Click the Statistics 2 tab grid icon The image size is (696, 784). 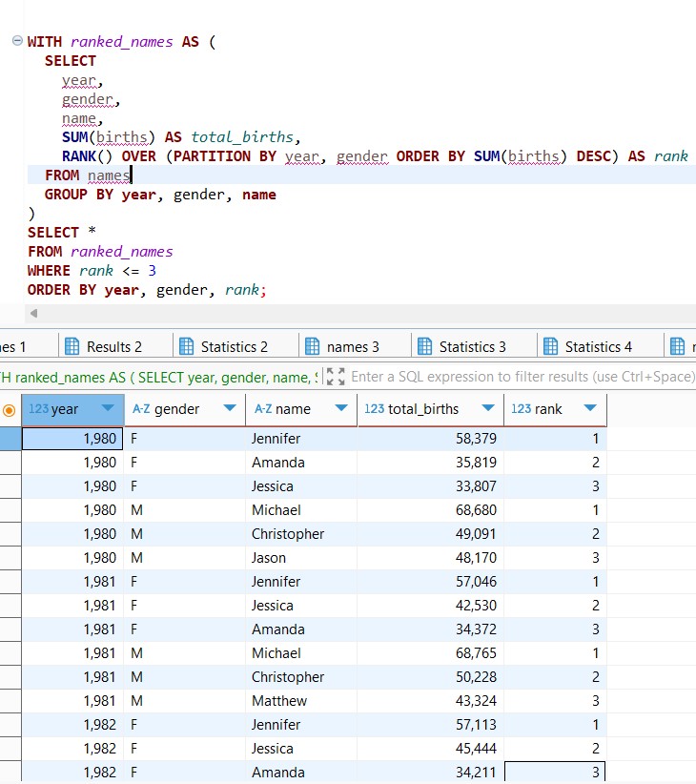[186, 346]
